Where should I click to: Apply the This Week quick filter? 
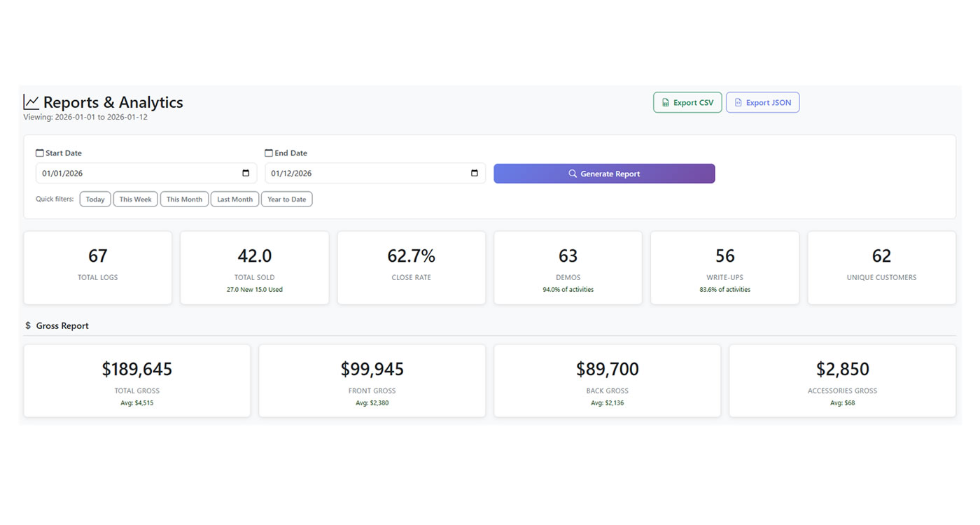[135, 199]
